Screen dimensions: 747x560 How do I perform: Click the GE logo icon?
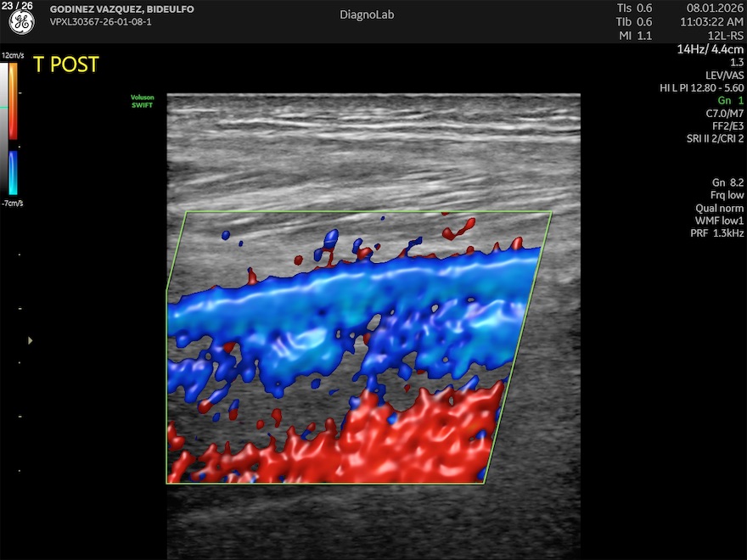pyautogui.click(x=21, y=23)
